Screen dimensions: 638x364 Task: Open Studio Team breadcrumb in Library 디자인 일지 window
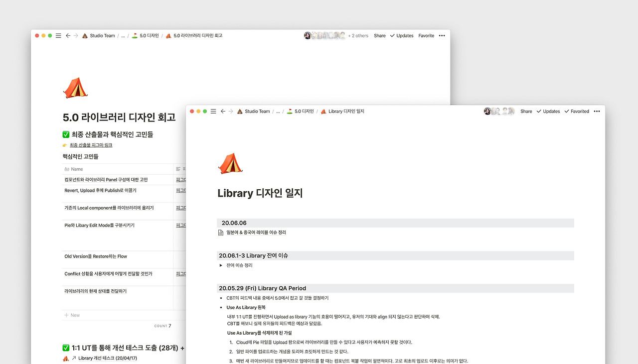tap(253, 112)
